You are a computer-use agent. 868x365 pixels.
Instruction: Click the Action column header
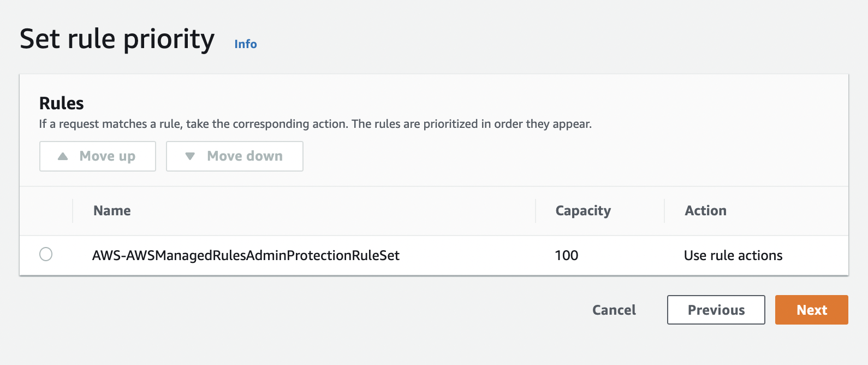tap(705, 210)
